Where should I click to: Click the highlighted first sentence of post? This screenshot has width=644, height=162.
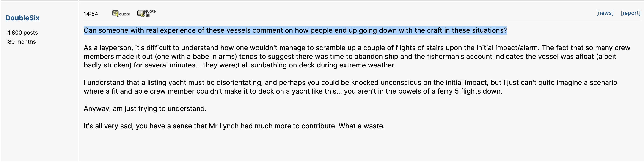[295, 30]
